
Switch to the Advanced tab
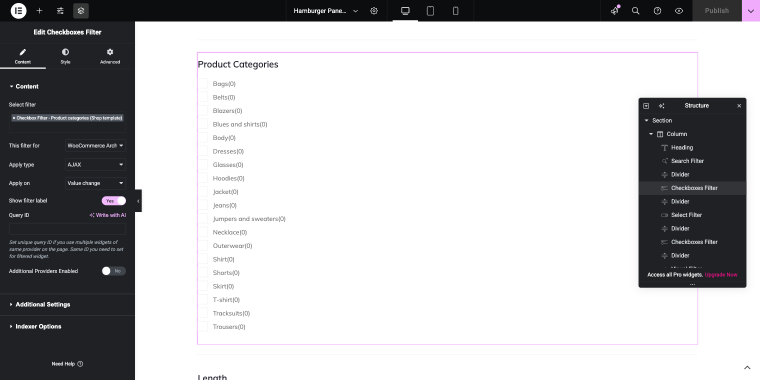click(x=110, y=56)
